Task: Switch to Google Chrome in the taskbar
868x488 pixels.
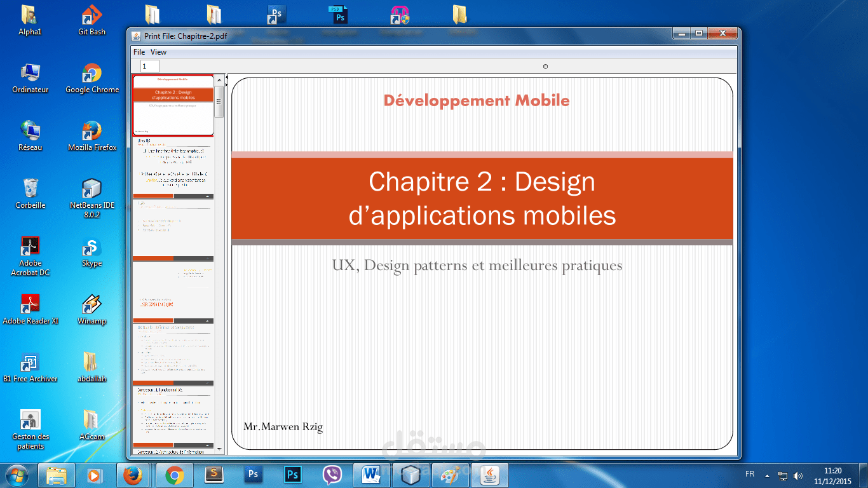Action: (x=175, y=475)
